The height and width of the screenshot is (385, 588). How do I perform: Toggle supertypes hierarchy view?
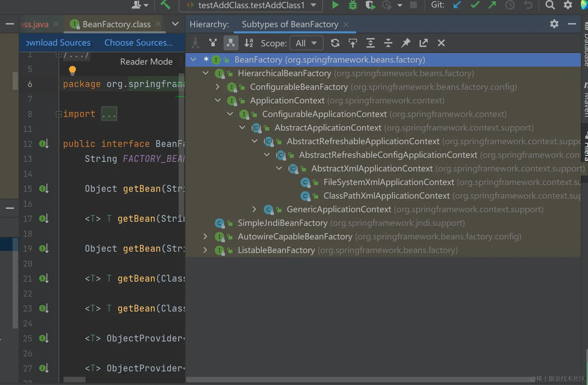point(213,43)
